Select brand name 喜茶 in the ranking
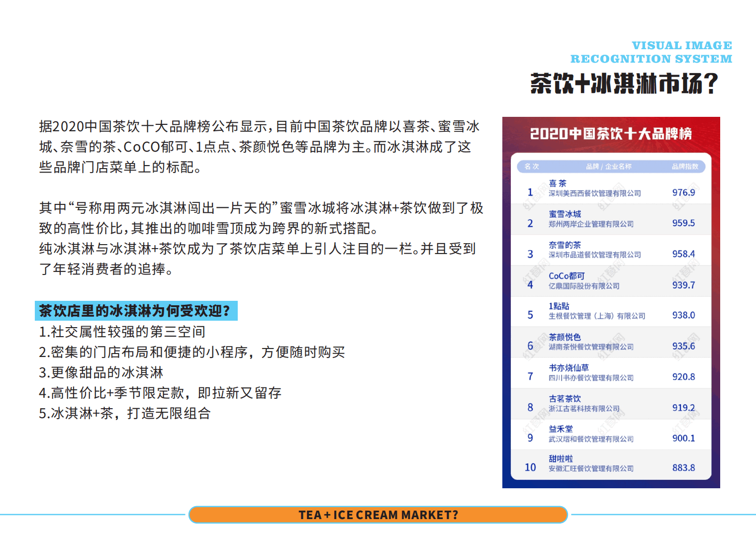This screenshot has height=535, width=756. click(x=558, y=183)
